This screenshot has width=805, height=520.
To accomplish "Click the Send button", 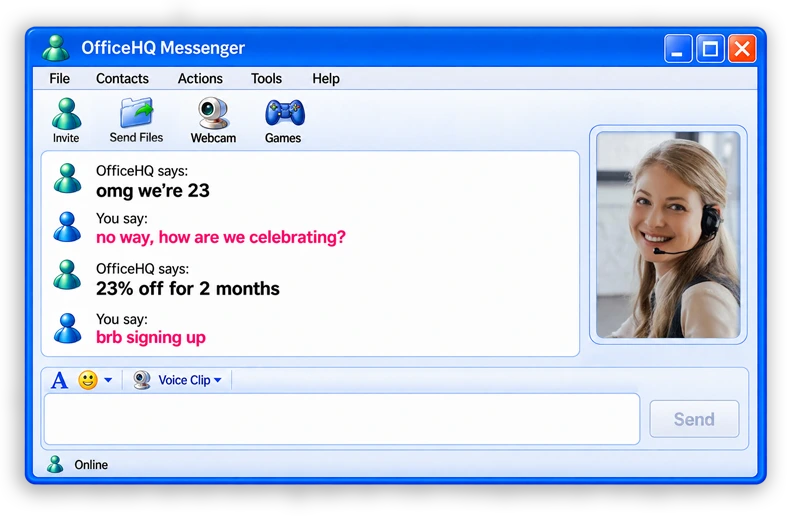I will point(694,419).
